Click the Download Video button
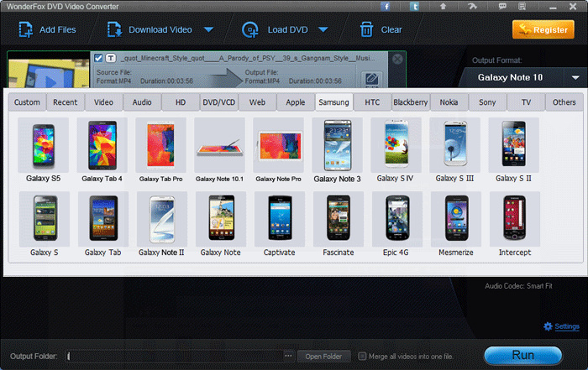The image size is (588, 370). pyautogui.click(x=150, y=29)
